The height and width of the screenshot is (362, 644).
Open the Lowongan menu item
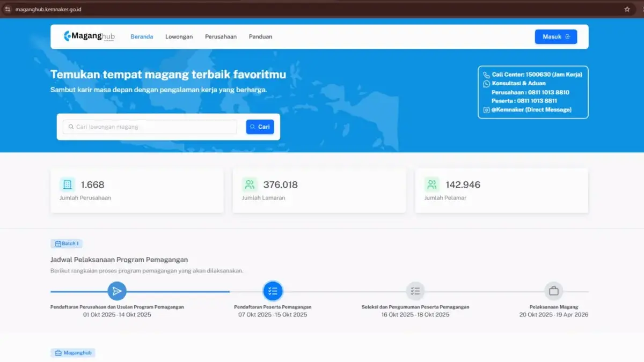[179, 36]
